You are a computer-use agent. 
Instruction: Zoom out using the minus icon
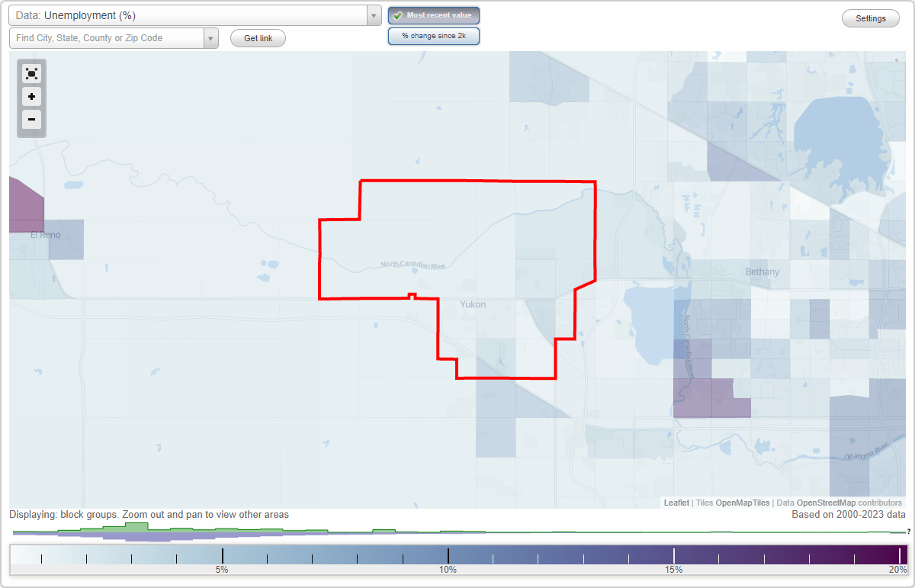point(31,120)
